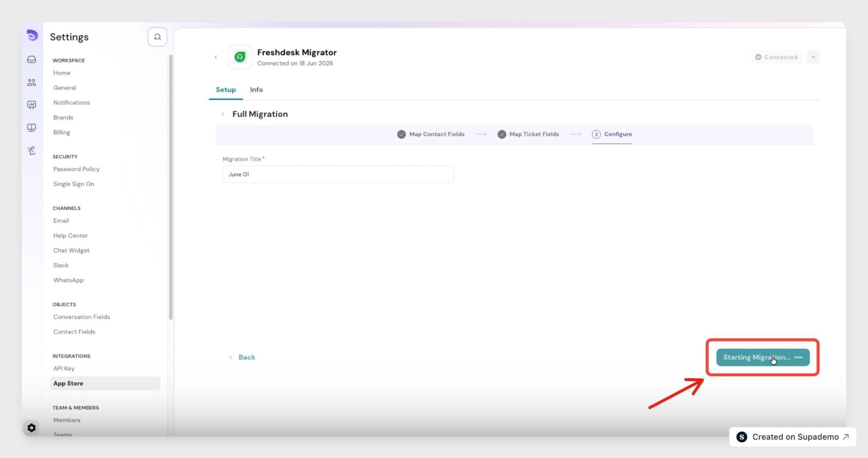This screenshot has width=868, height=458.
Task: Click the Migration Title input field
Action: tap(338, 174)
